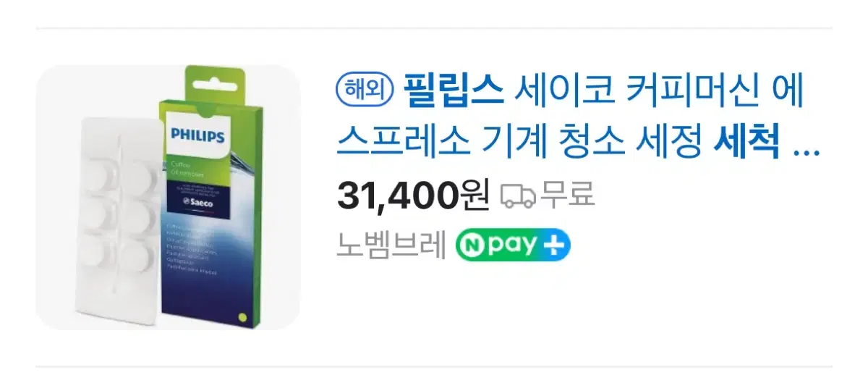Image resolution: width=868 pixels, height=383 pixels.
Task: Click the delivery truck icon
Action: point(518,195)
